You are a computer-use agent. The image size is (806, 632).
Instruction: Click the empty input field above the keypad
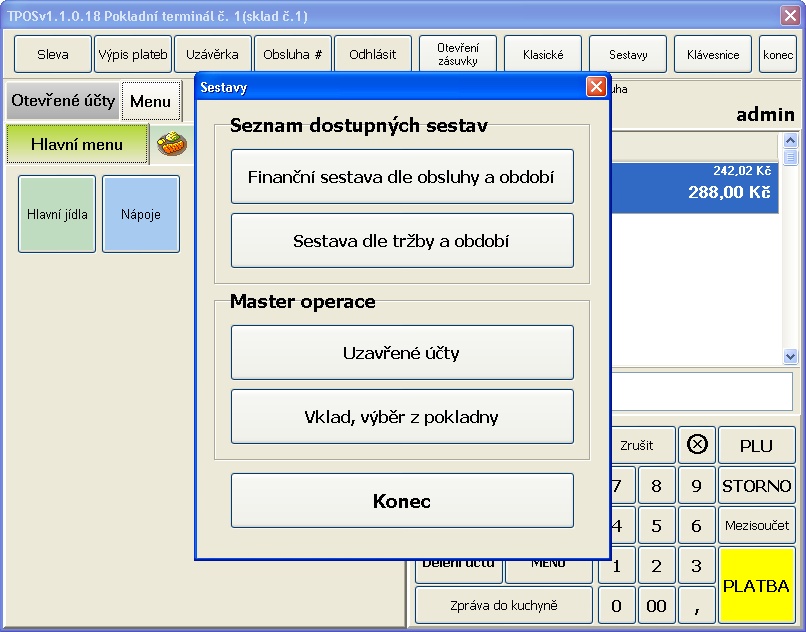(702, 391)
